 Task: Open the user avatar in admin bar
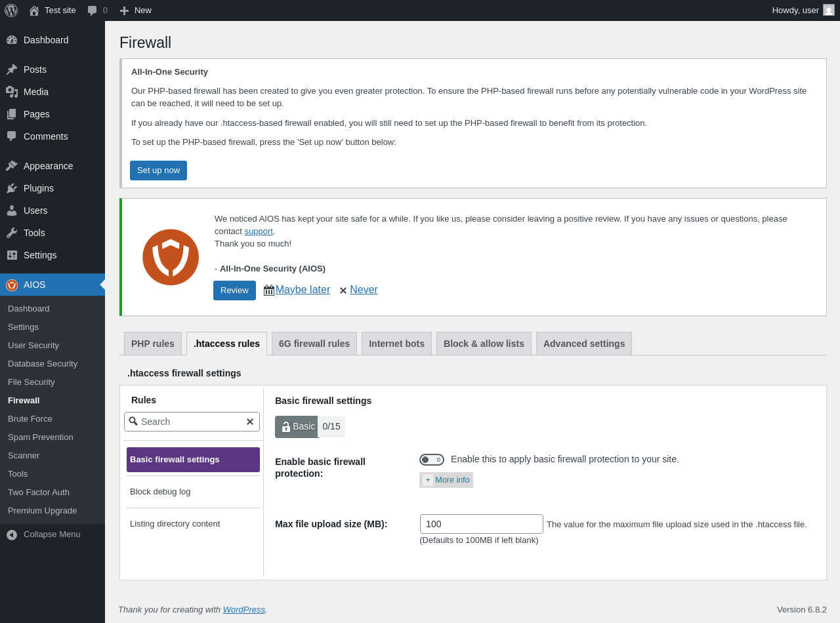[x=829, y=10]
